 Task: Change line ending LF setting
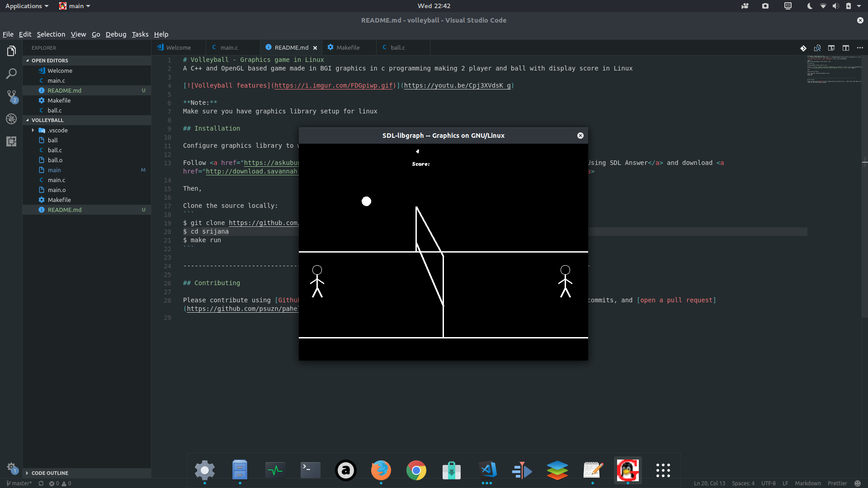click(x=785, y=483)
